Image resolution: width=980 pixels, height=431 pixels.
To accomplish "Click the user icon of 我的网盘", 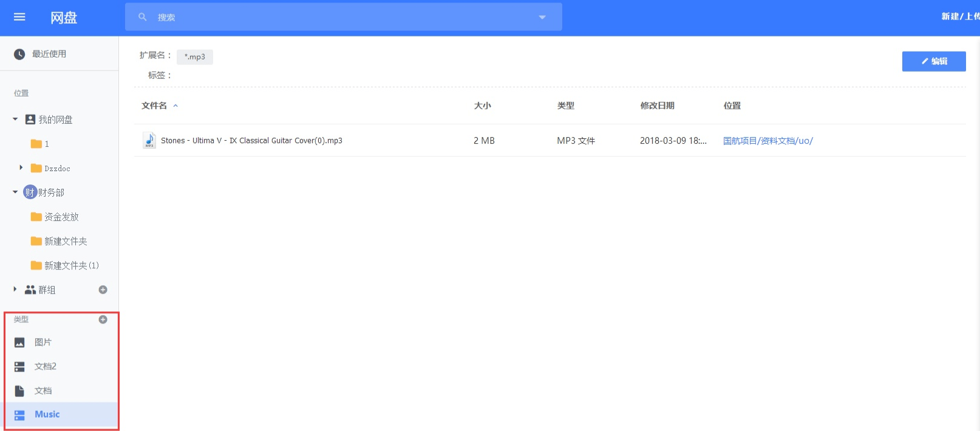I will point(30,119).
